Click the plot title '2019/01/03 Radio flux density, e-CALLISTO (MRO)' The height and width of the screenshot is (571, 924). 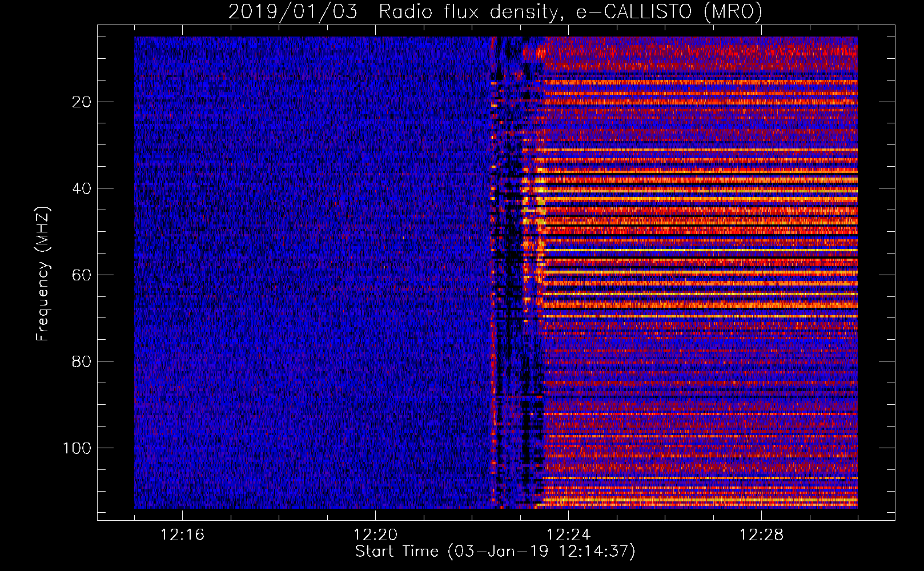[x=495, y=11]
